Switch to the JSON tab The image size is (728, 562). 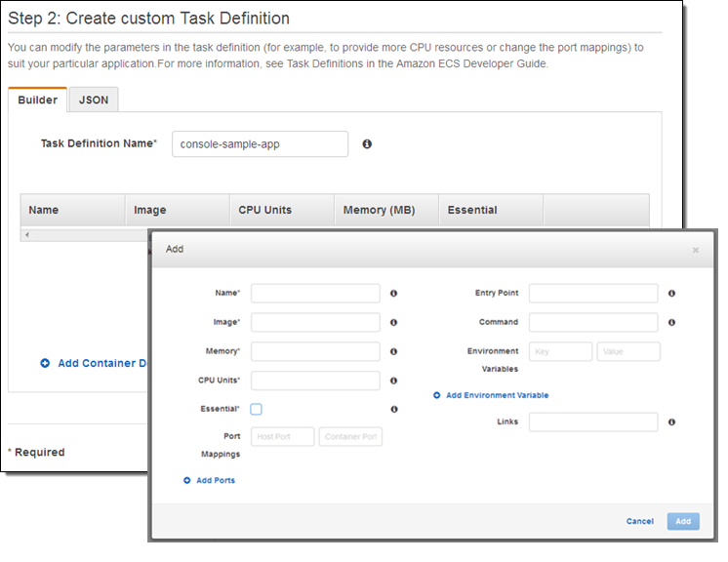pyautogui.click(x=94, y=100)
